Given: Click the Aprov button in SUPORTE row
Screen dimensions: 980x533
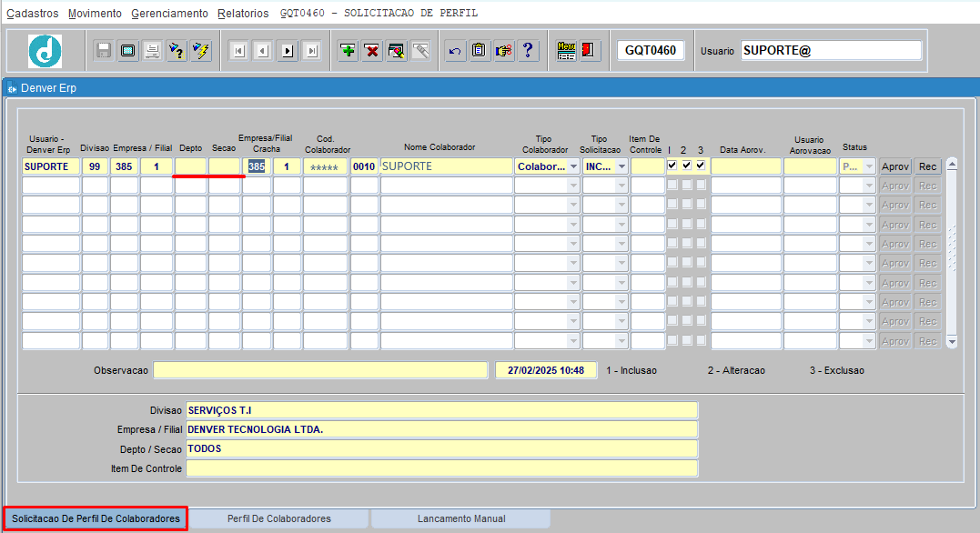Looking at the screenshot, I should (895, 166).
